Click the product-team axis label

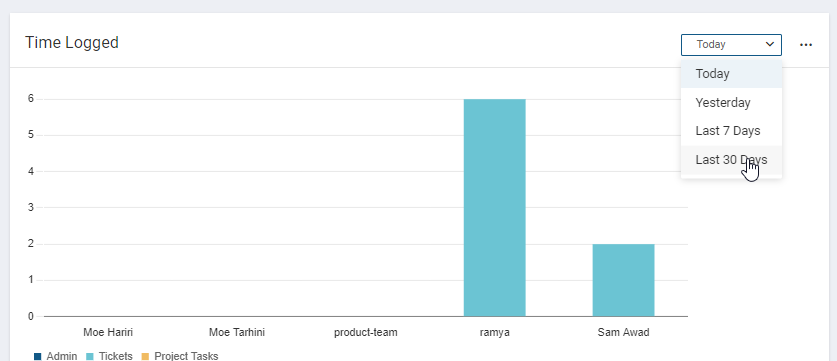366,332
